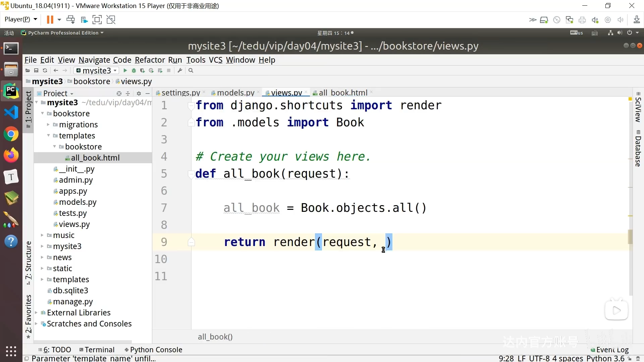Open Search Everywhere magnifier icon
Viewport: 644px width, 362px height.
tap(191, 70)
